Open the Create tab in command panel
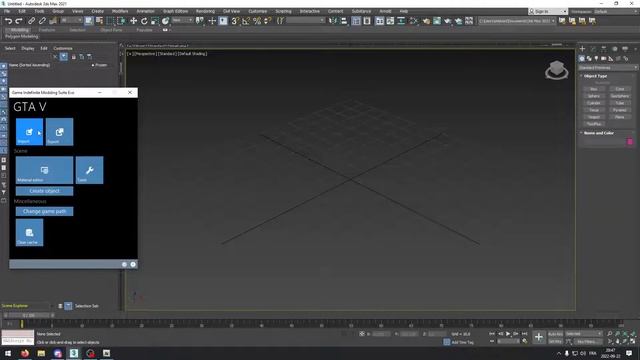 pyautogui.click(x=582, y=49)
